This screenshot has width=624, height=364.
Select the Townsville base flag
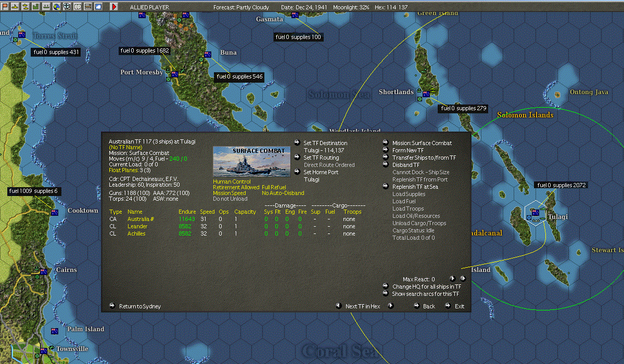tap(43, 351)
